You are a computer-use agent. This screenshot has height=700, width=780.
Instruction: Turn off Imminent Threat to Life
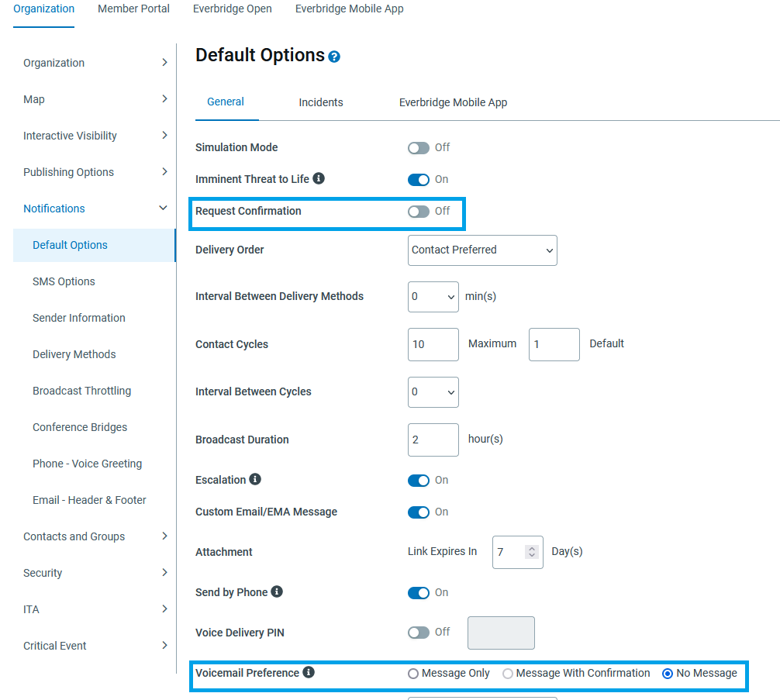click(419, 179)
